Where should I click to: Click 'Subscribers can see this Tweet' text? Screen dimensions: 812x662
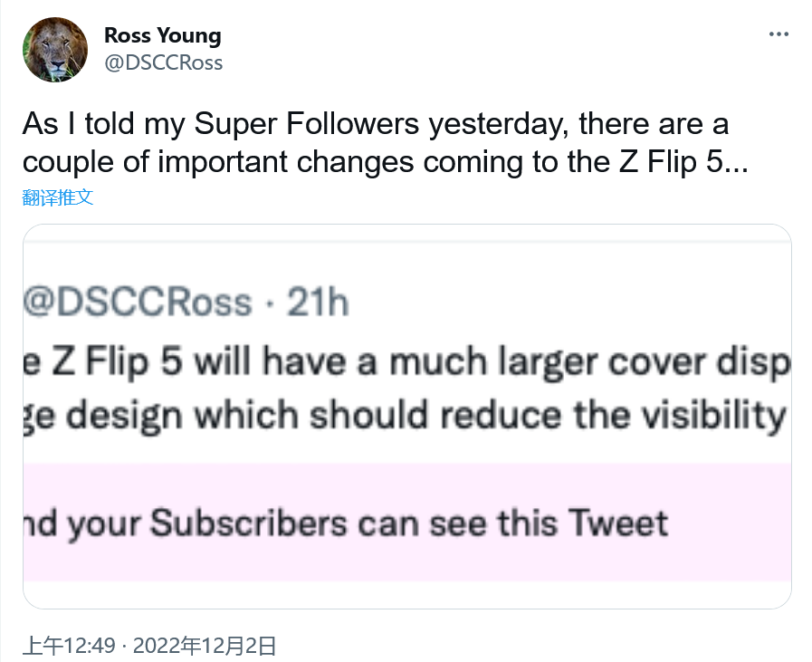pos(409,523)
